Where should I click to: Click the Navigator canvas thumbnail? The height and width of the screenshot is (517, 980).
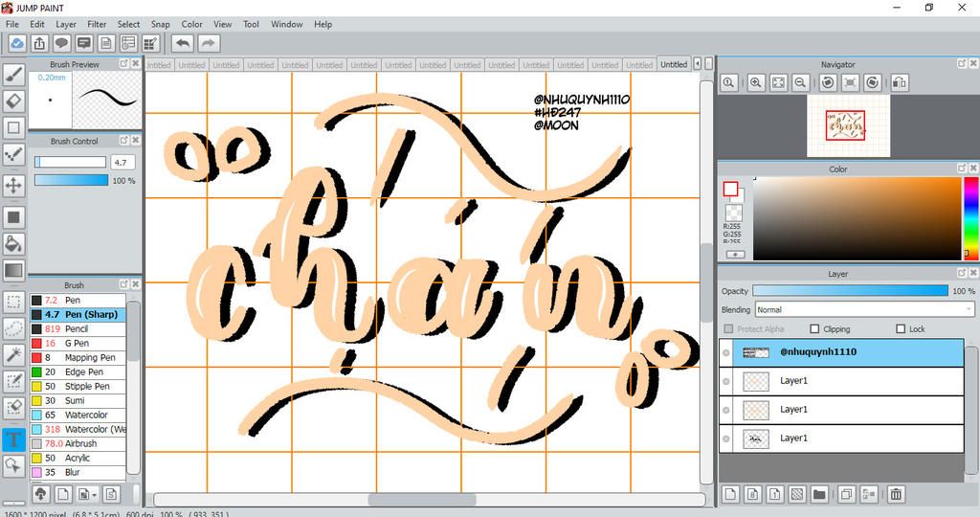[x=848, y=125]
